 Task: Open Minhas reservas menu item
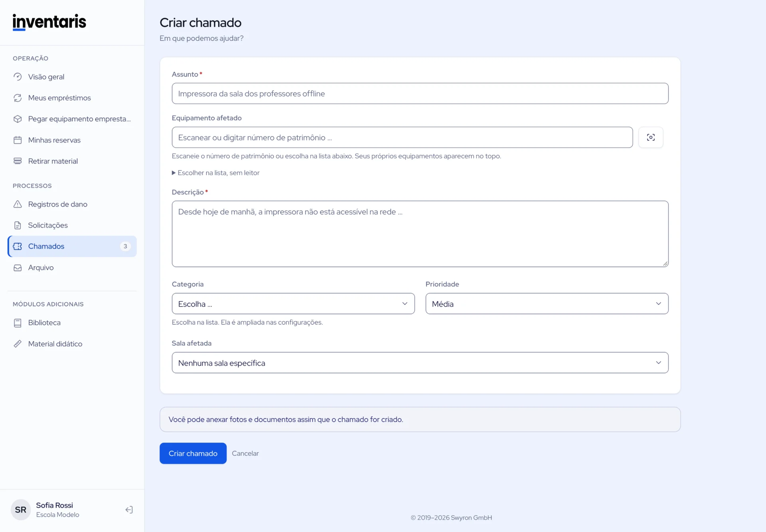coord(72,140)
